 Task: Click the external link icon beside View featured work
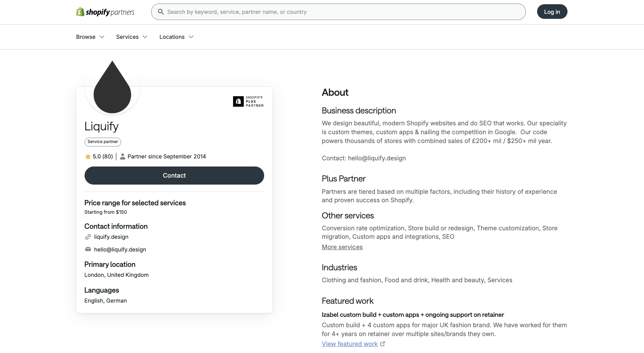tap(382, 344)
